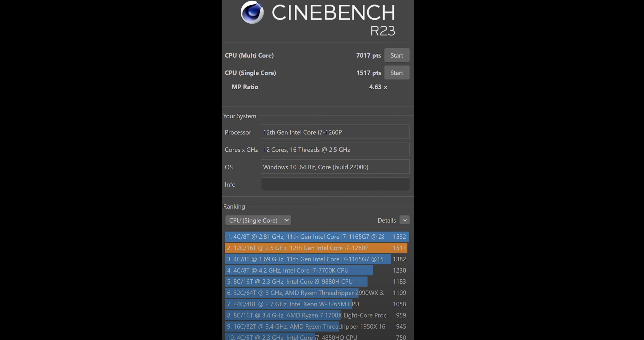Select ranking row 3 i7-1165G7 1382

point(317,259)
